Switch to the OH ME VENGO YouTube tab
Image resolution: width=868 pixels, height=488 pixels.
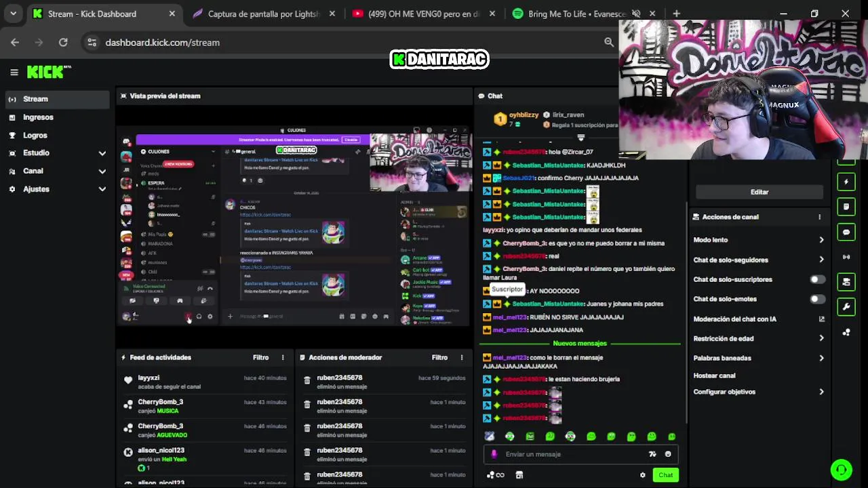[x=424, y=14]
